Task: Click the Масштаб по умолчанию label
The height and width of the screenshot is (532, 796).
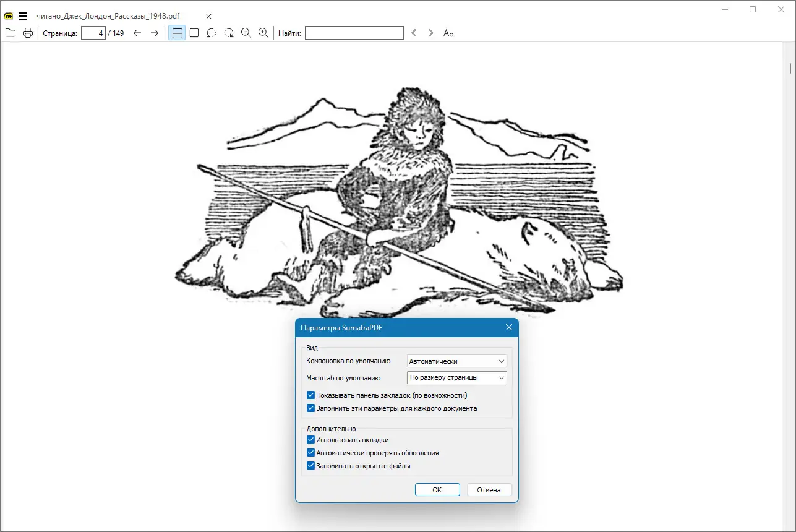Action: point(343,377)
